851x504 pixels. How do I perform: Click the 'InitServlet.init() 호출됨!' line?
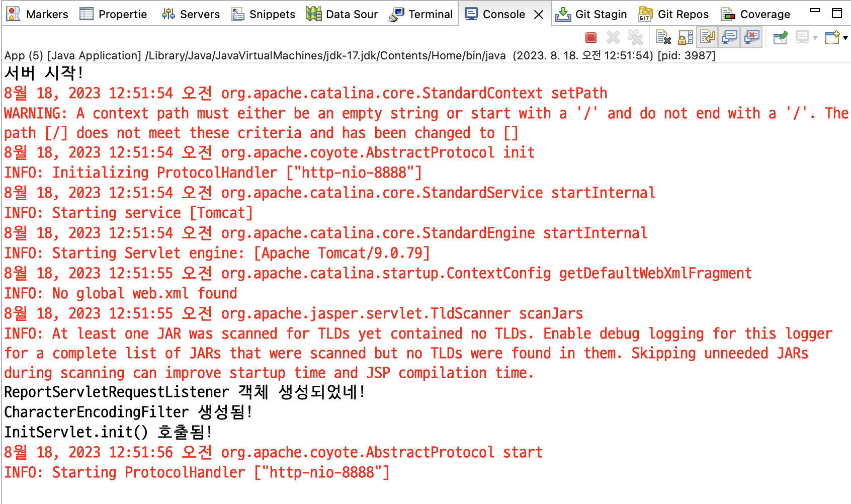(108, 432)
